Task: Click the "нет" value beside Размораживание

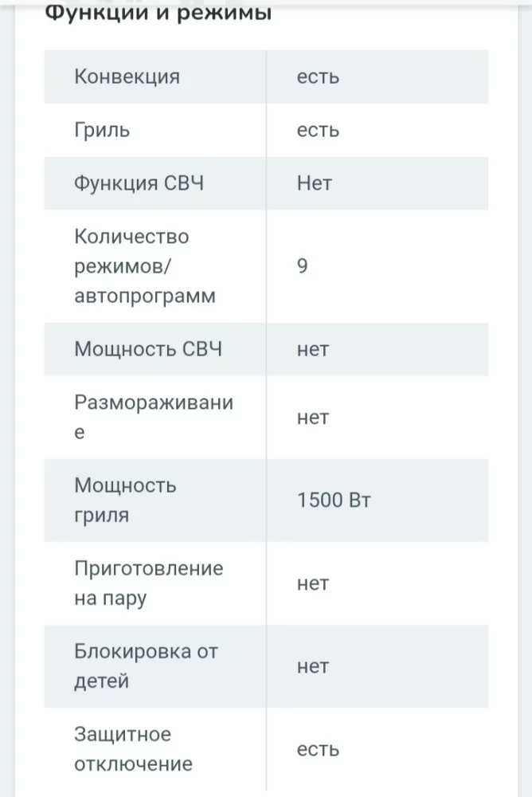Action: pyautogui.click(x=313, y=418)
